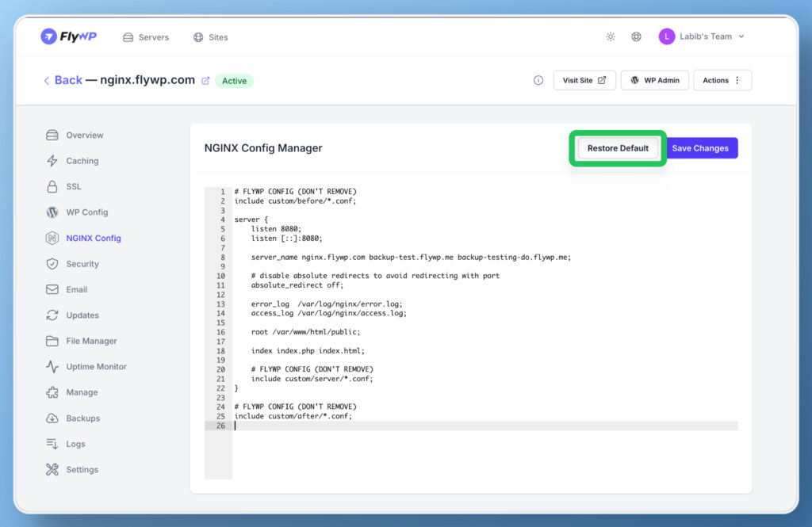Click the Caching lightning bolt icon
This screenshot has width=812, height=527.
(52, 161)
